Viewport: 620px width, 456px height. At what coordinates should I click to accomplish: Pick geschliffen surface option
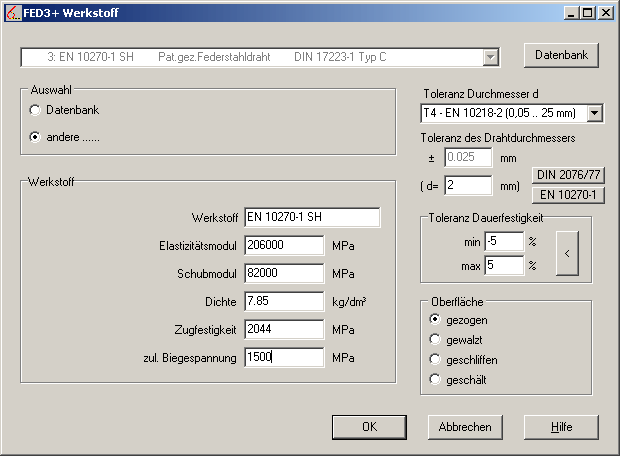pyautogui.click(x=435, y=359)
